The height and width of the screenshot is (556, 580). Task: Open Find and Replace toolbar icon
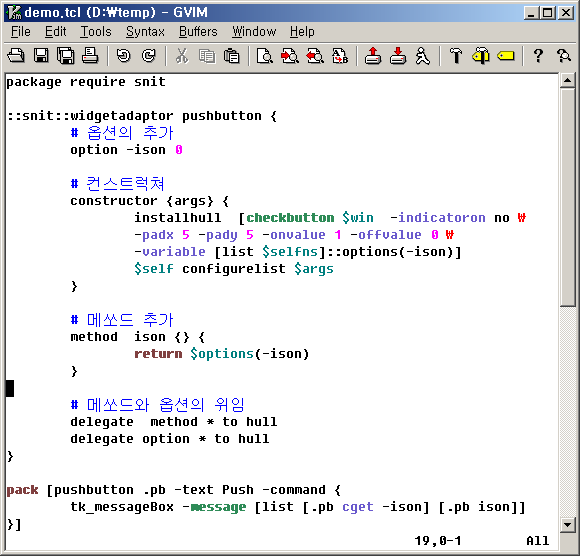click(340, 56)
